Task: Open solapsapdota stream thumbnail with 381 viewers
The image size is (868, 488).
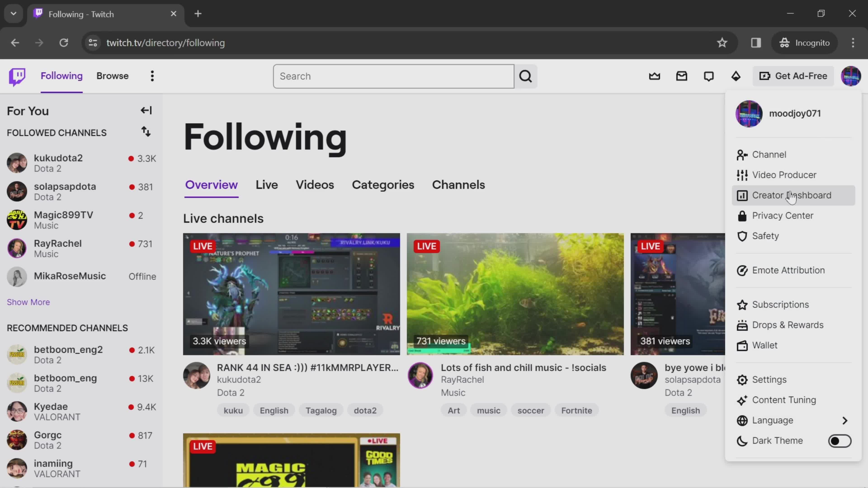Action: (678, 294)
